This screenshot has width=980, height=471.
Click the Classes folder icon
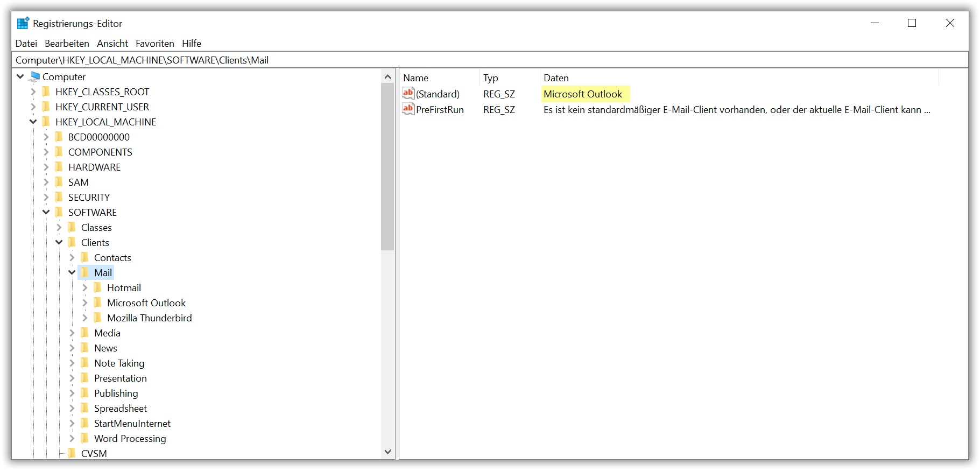pyautogui.click(x=72, y=227)
